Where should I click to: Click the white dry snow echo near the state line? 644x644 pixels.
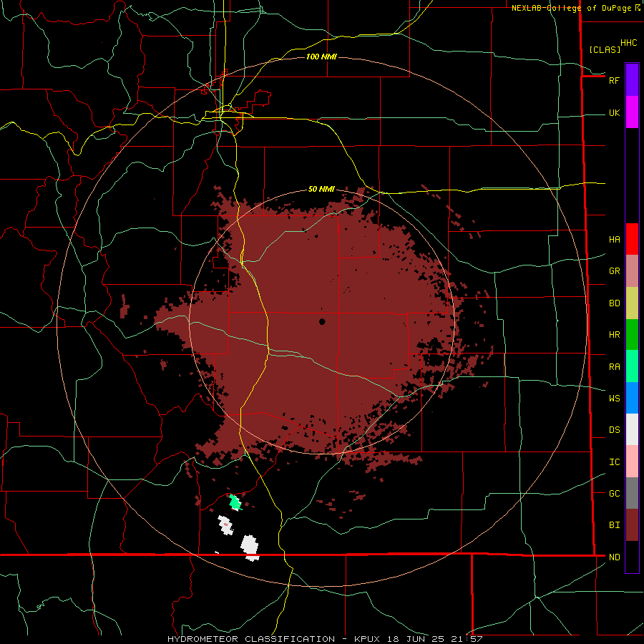[x=250, y=547]
